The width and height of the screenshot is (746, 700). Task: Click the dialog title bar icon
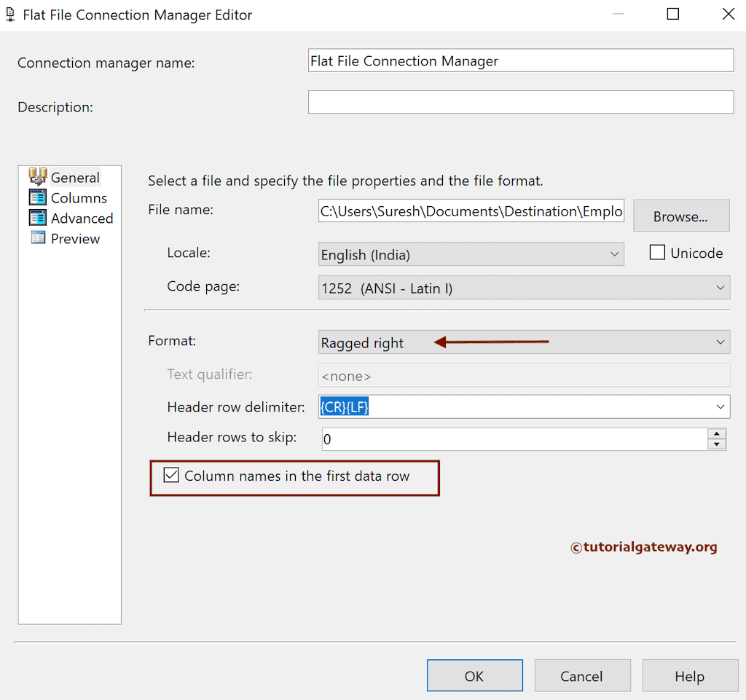tap(10, 14)
